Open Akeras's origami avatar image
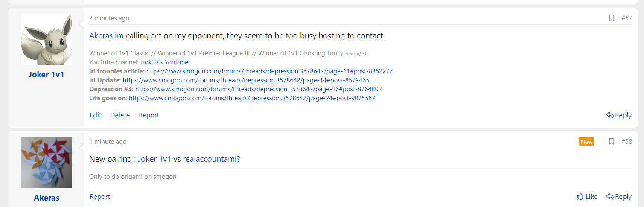644x207 pixels. (47, 163)
